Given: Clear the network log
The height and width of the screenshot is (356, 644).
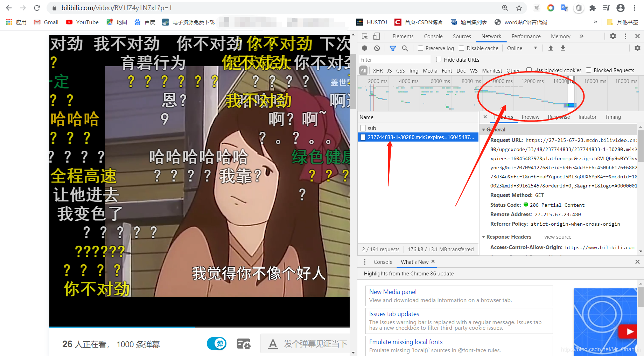Looking at the screenshot, I should 377,48.
